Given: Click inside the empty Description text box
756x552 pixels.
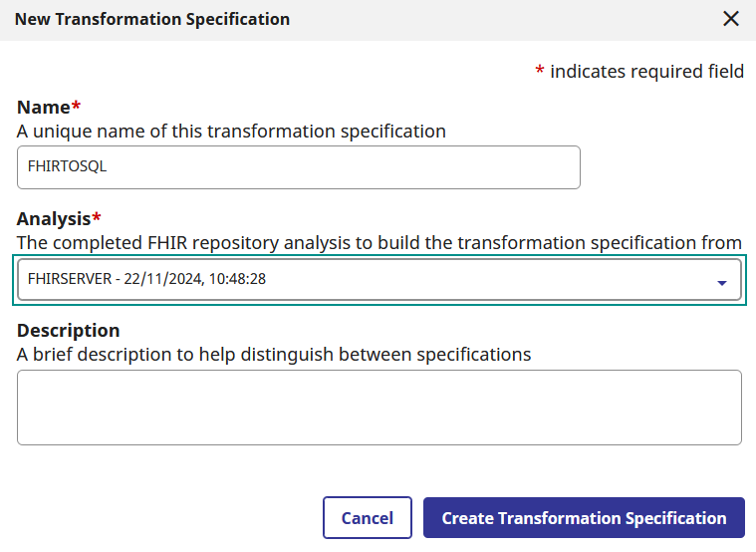Looking at the screenshot, I should [x=378, y=407].
